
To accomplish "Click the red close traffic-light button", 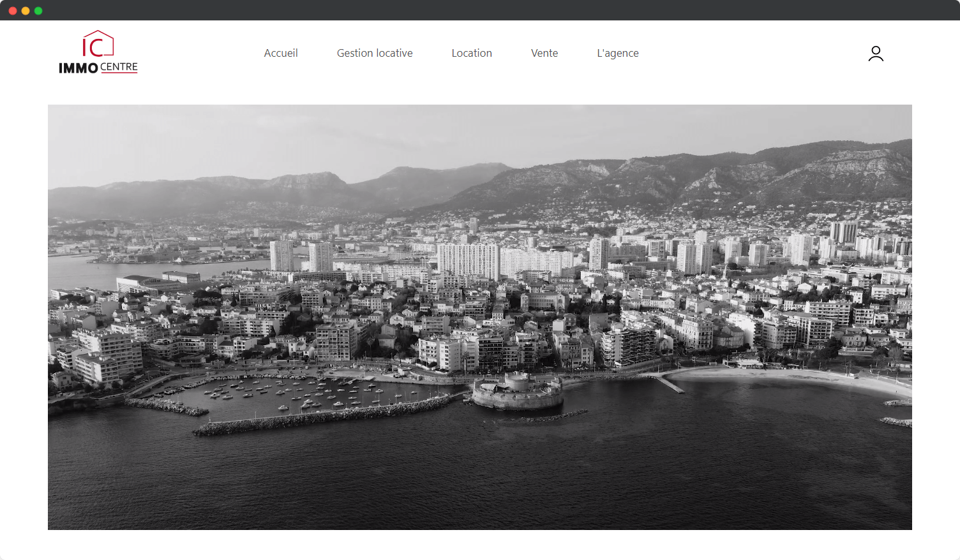I will (13, 10).
